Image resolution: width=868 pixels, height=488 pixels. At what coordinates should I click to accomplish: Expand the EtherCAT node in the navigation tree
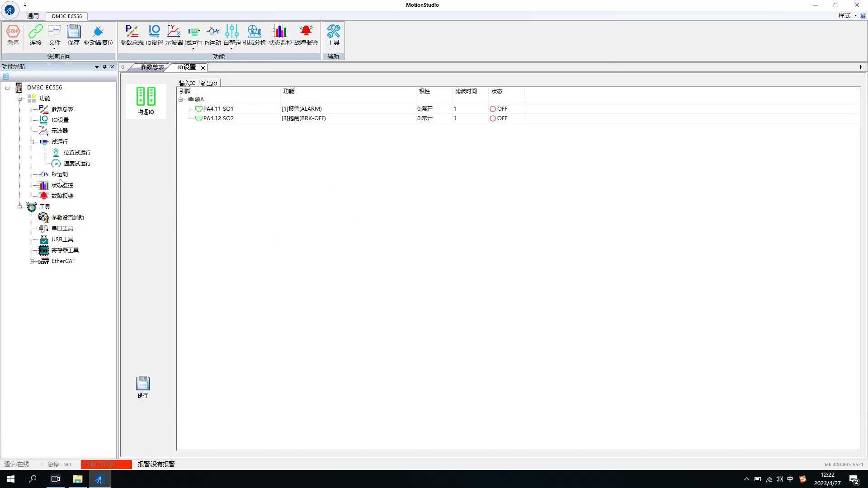32,261
